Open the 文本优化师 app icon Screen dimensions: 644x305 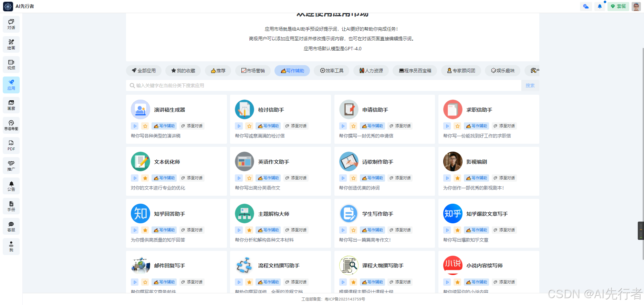(141, 162)
